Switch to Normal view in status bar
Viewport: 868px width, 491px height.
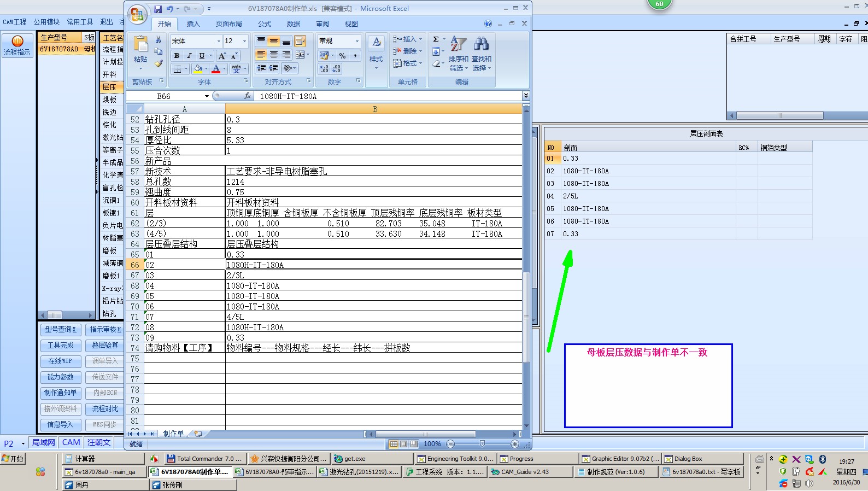(x=394, y=444)
